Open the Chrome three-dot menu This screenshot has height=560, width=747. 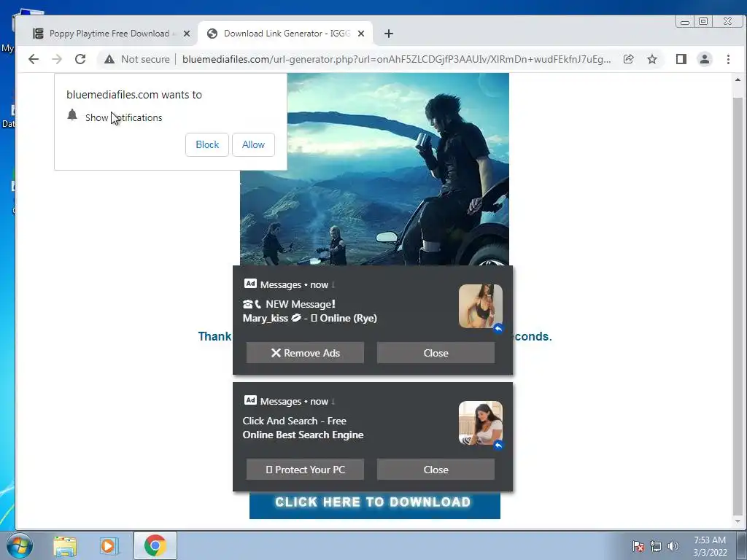[728, 59]
